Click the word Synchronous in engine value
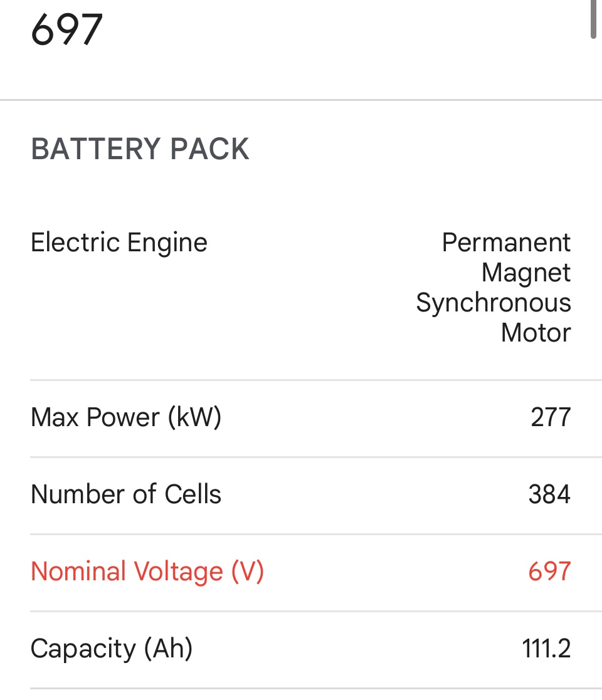Image resolution: width=602 pixels, height=700 pixels. click(x=494, y=303)
